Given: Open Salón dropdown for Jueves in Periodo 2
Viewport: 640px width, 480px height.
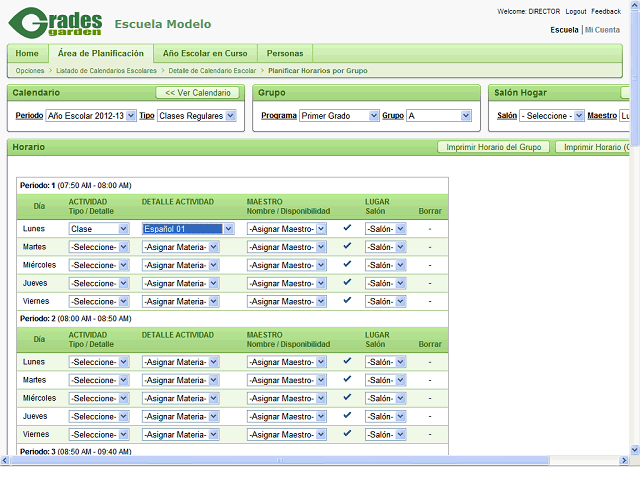Looking at the screenshot, I should pos(385,416).
